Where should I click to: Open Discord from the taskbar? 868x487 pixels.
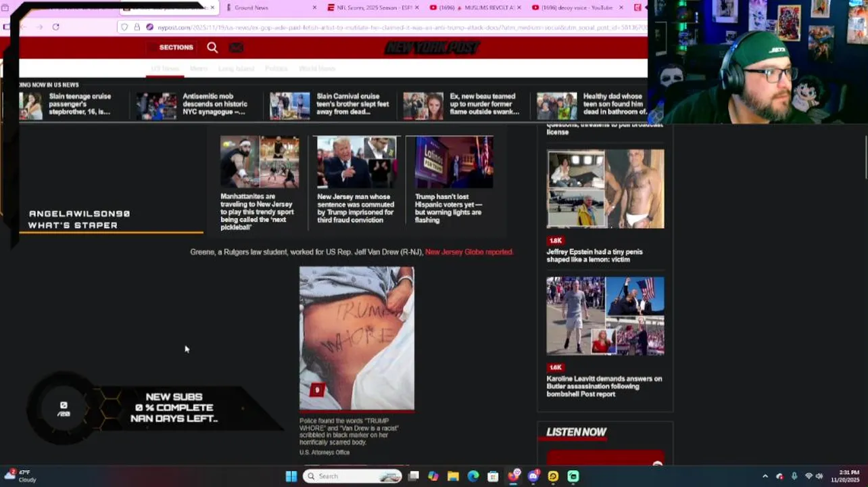click(533, 476)
